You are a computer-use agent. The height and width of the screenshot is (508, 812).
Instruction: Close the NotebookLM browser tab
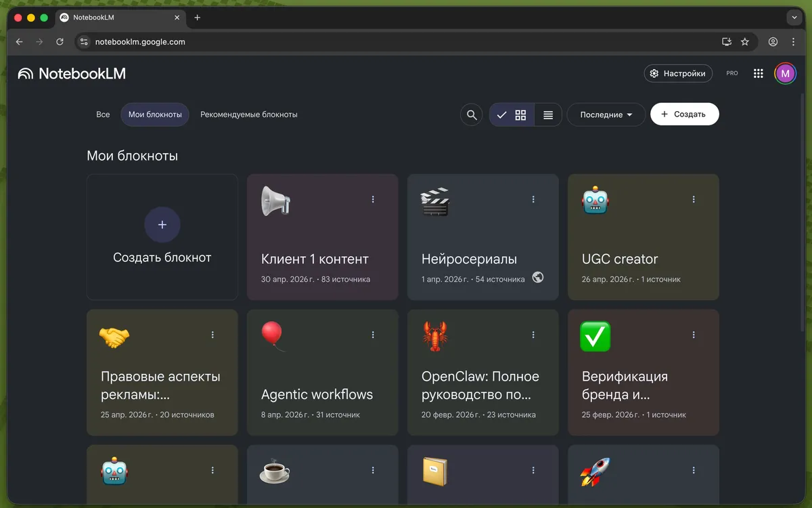[177, 18]
